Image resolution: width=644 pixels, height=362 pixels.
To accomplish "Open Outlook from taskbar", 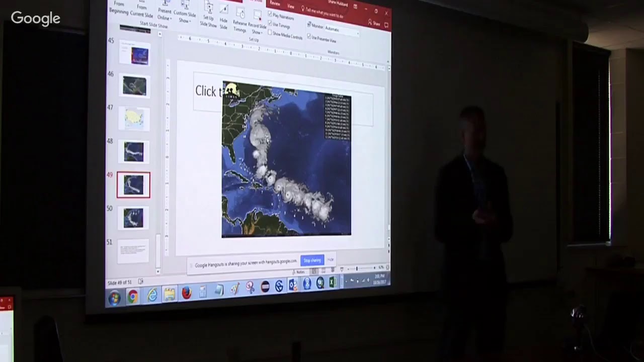I will click(293, 285).
